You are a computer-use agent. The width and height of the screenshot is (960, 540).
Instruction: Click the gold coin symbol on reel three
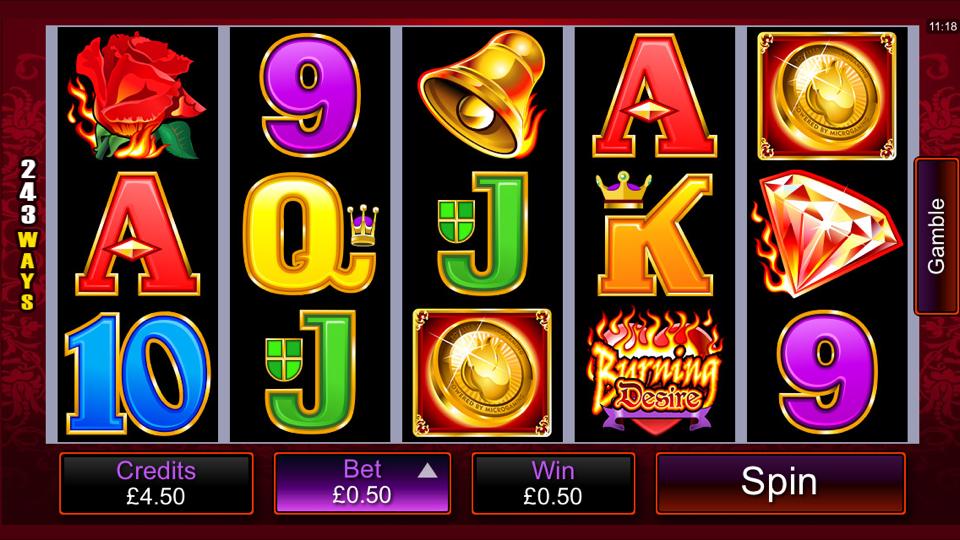tap(482, 372)
